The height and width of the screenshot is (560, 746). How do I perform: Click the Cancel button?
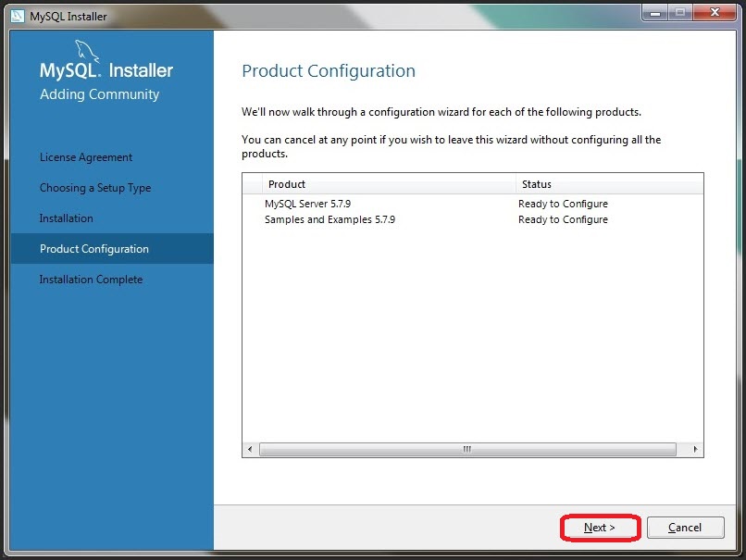tap(685, 528)
